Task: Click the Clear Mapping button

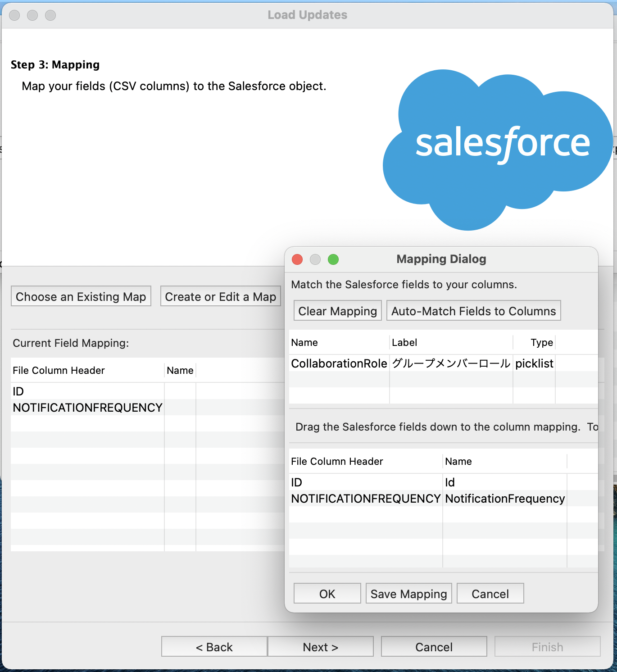Action: point(337,311)
